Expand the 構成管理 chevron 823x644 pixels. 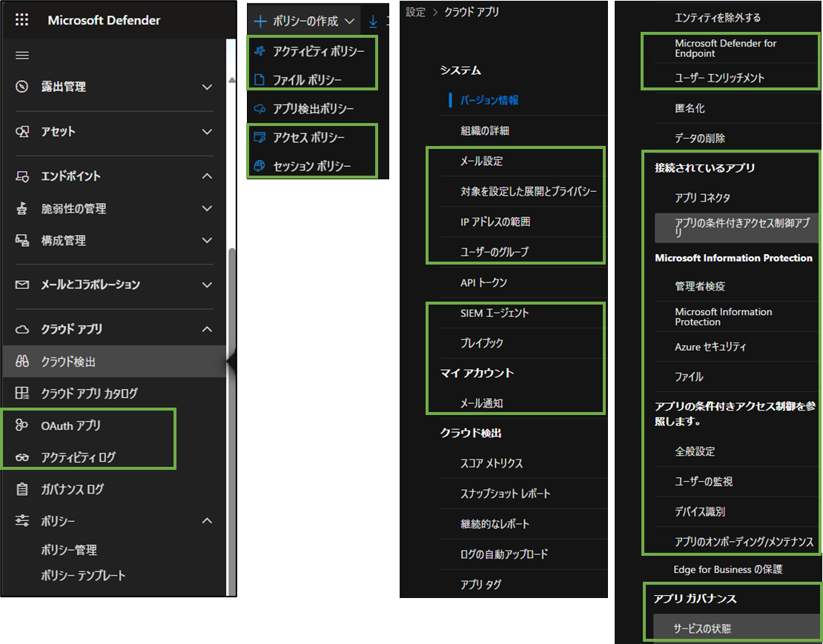pos(208,241)
